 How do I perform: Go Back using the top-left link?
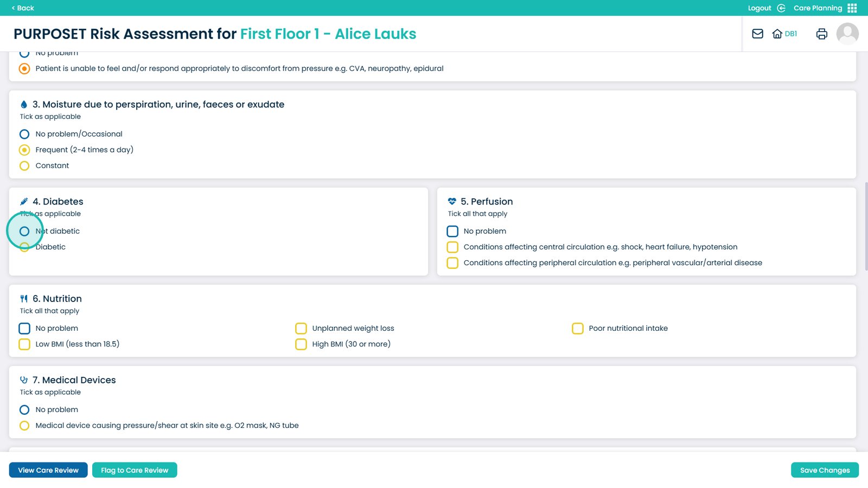[23, 8]
